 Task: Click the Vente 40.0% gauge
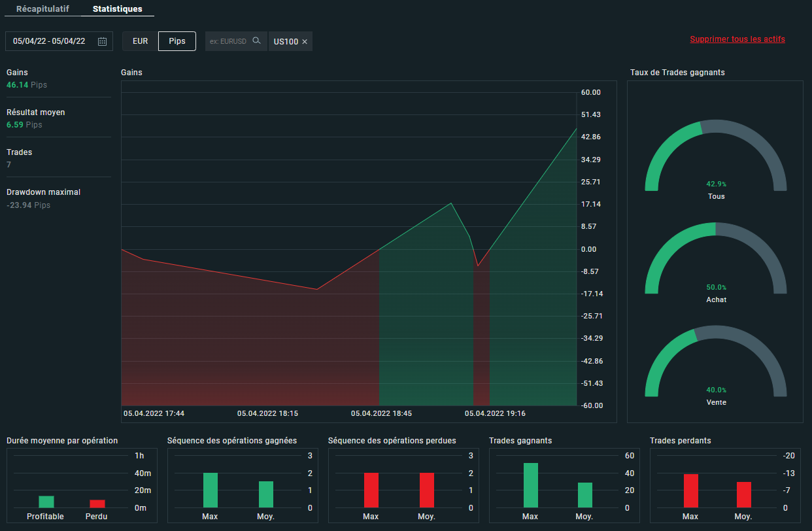point(716,363)
